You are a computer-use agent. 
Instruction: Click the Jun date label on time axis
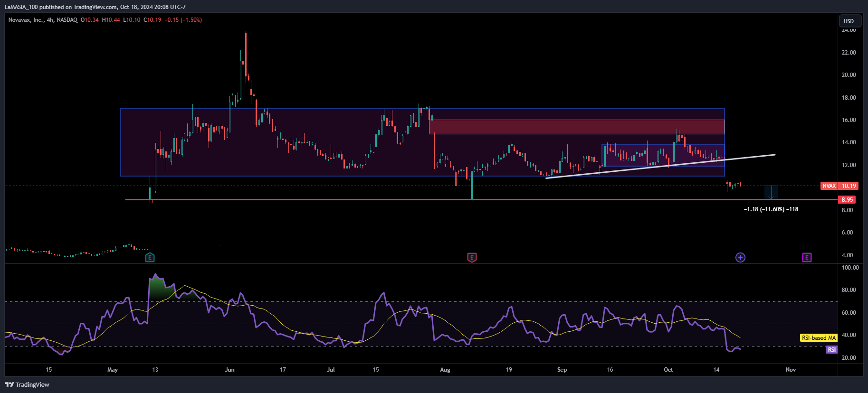pyautogui.click(x=229, y=370)
